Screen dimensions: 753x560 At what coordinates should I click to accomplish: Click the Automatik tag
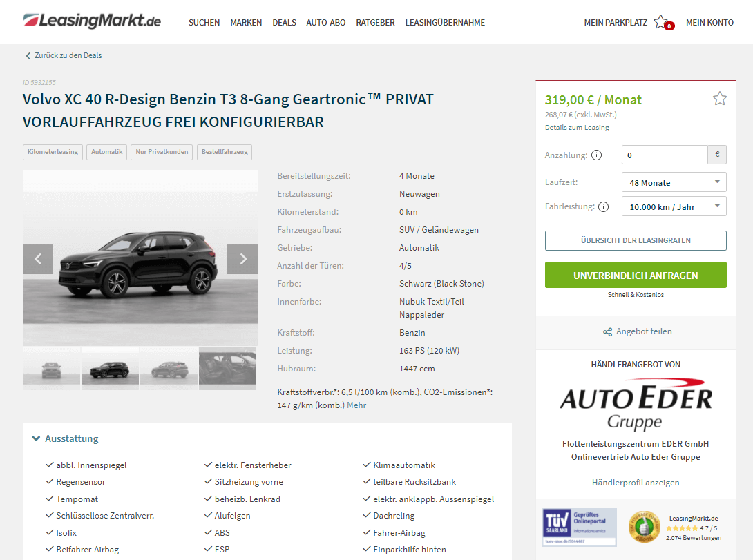(106, 152)
